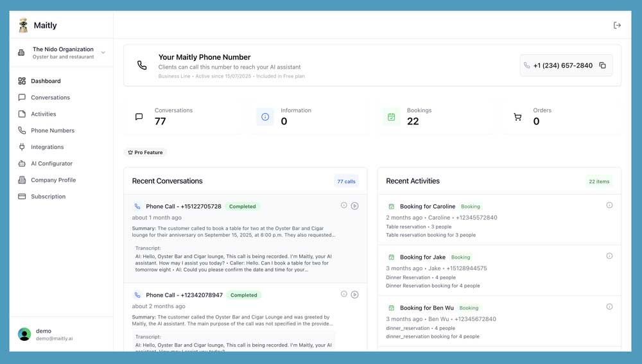Viewport: 642px width, 364px height.
Task: Navigate to Integrations
Action: (x=48, y=147)
